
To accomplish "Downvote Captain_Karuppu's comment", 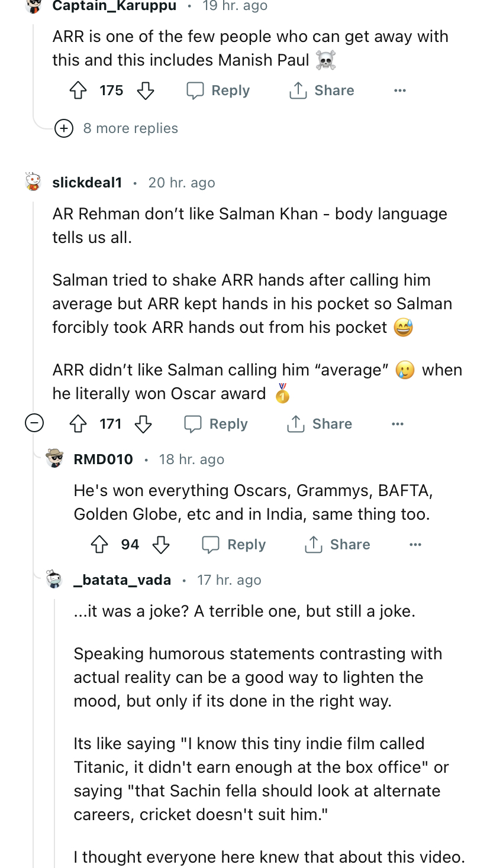I will pyautogui.click(x=146, y=90).
